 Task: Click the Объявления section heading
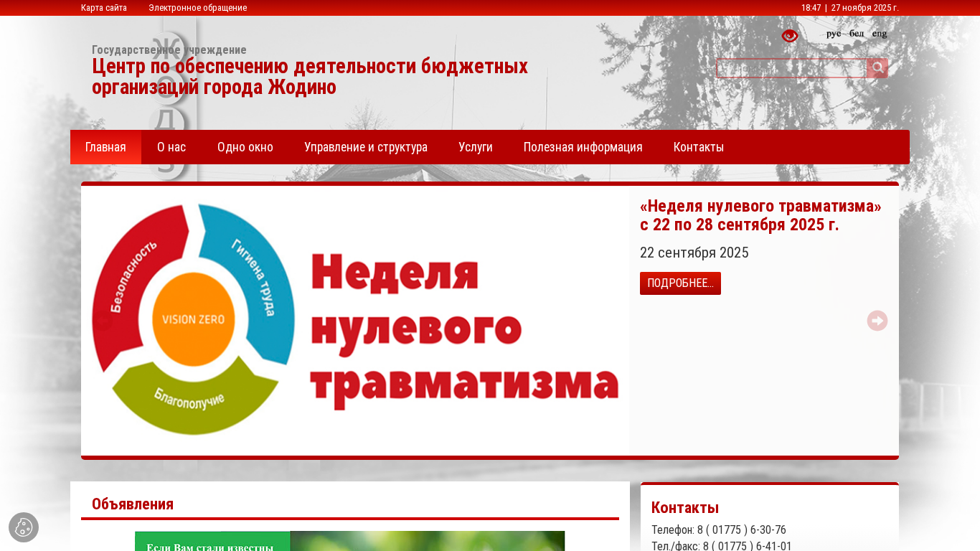click(x=133, y=504)
